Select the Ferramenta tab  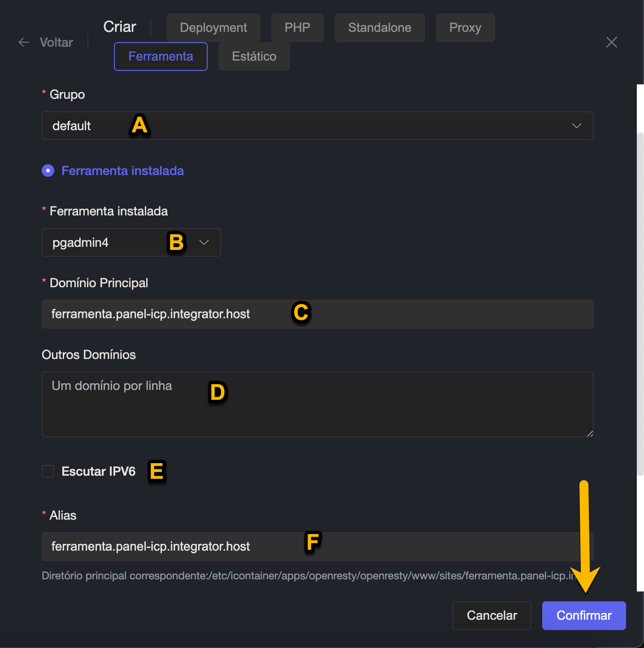[x=161, y=57]
